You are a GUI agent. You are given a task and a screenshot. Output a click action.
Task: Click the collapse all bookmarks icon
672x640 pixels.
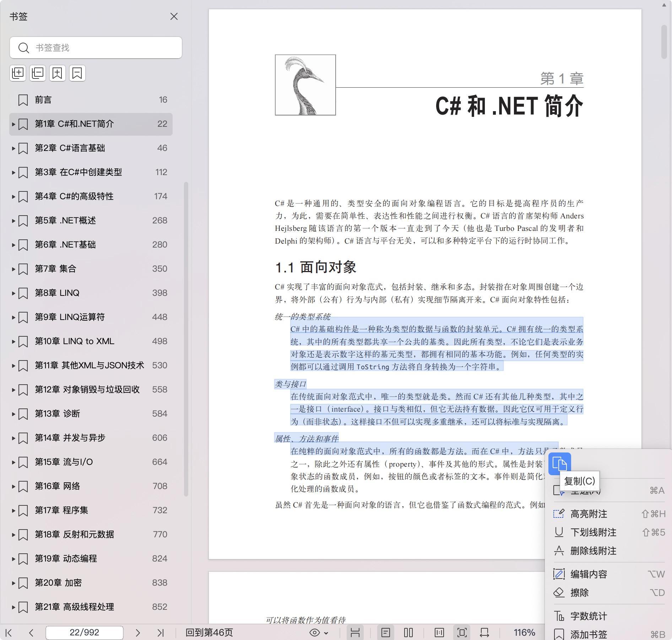(x=38, y=73)
